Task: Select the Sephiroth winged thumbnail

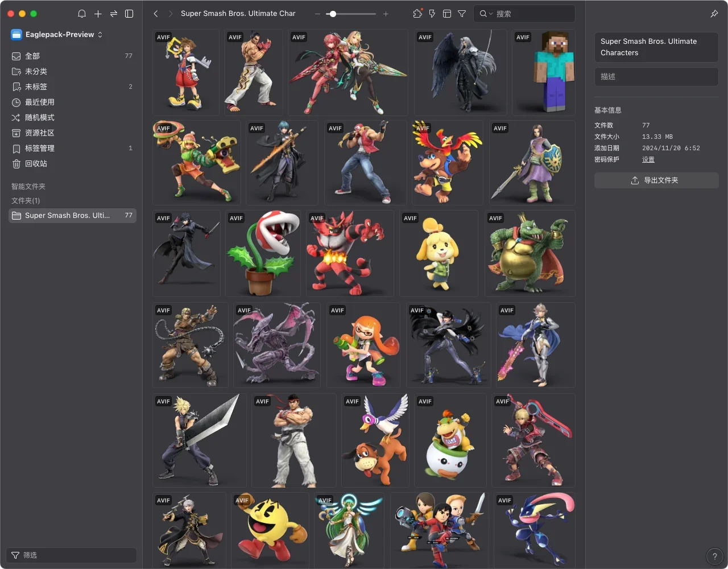Action: pos(461,72)
